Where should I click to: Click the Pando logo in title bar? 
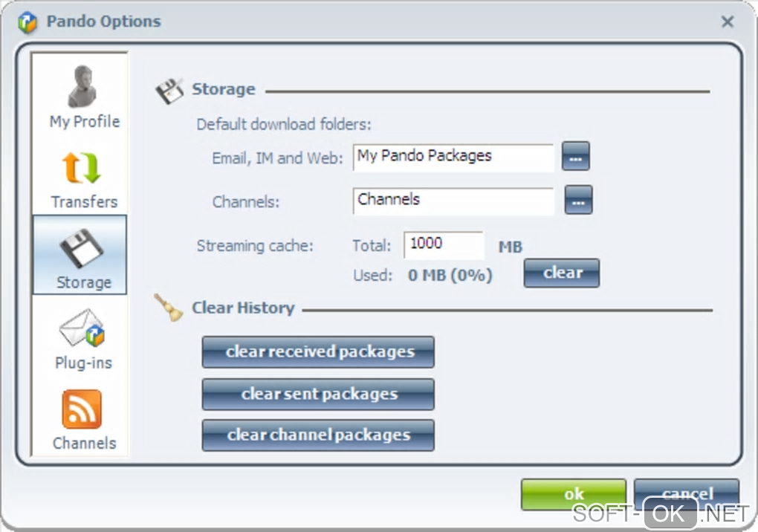[x=27, y=22]
